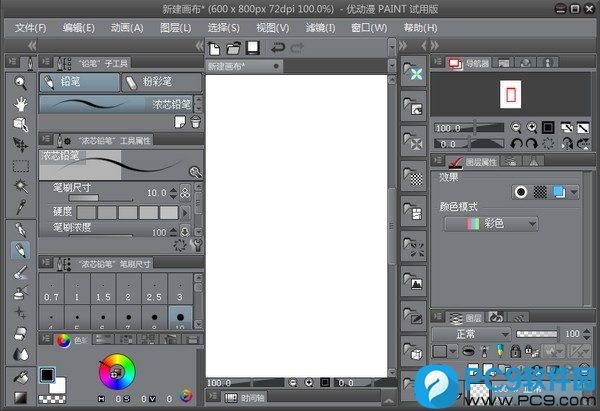Toggle lock layer padlock icon
This screenshot has width=600, height=411.
515,351
